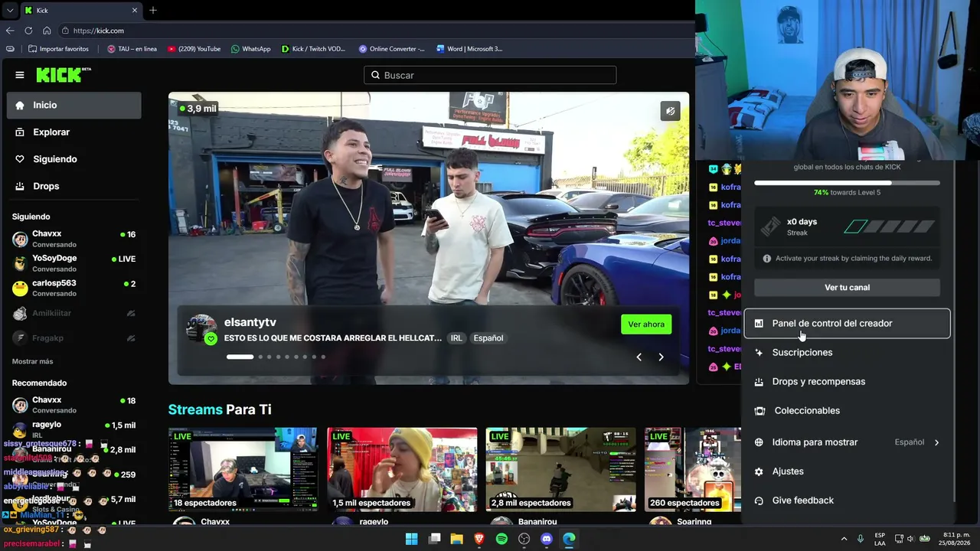Open Discord from the taskbar
Screen dimensions: 980x551
point(547,539)
